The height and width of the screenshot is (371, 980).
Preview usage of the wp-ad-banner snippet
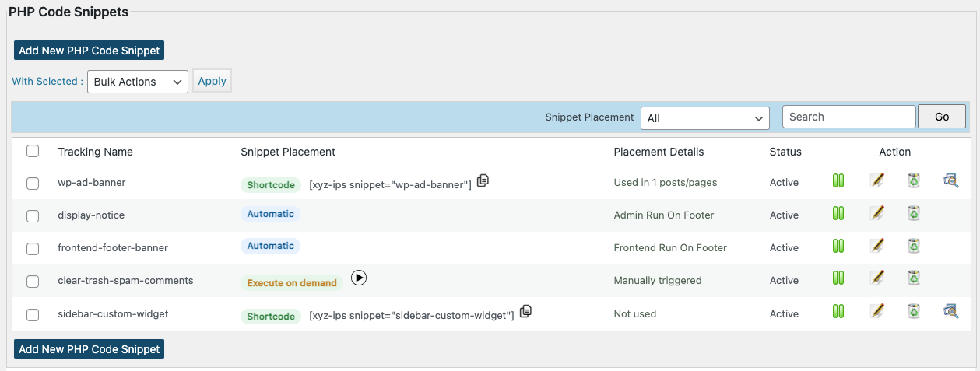tap(950, 181)
